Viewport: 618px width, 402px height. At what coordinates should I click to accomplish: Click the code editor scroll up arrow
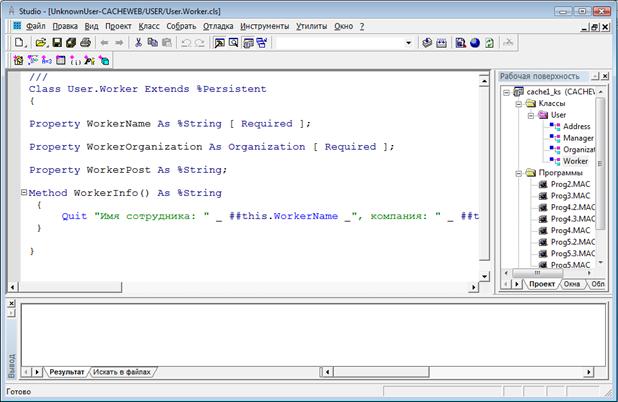(484, 81)
